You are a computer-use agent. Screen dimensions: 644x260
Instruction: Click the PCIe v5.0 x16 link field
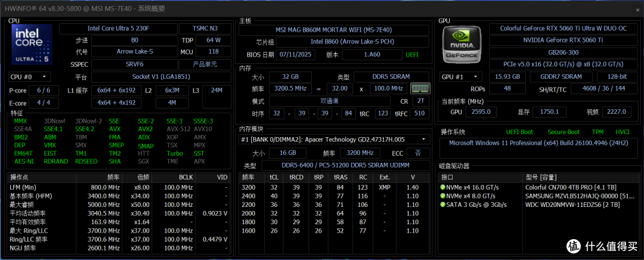tap(563, 64)
